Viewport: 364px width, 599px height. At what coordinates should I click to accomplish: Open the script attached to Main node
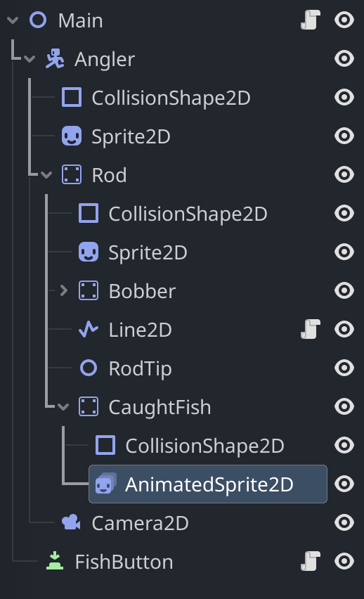pyautogui.click(x=310, y=20)
